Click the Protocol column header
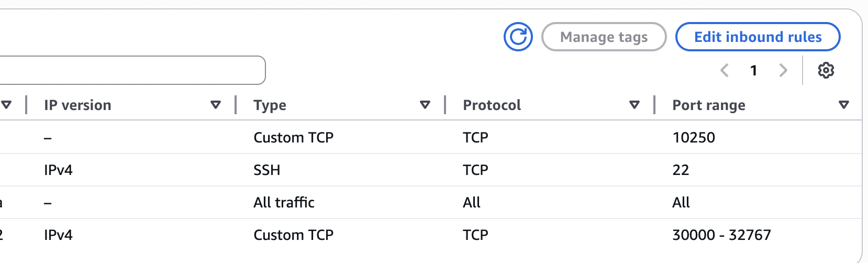This screenshot has width=868, height=263. coord(492,105)
